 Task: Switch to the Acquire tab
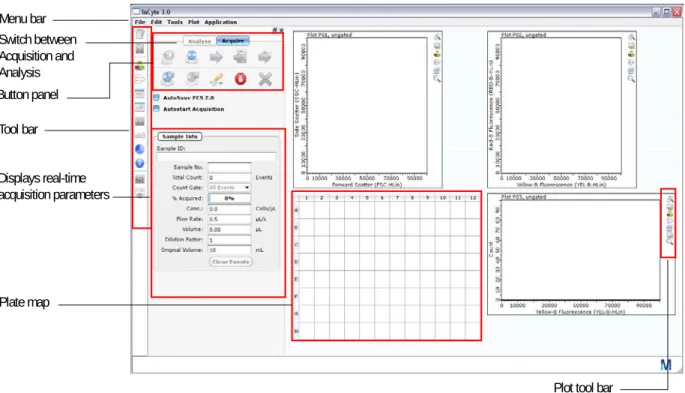coord(233,41)
